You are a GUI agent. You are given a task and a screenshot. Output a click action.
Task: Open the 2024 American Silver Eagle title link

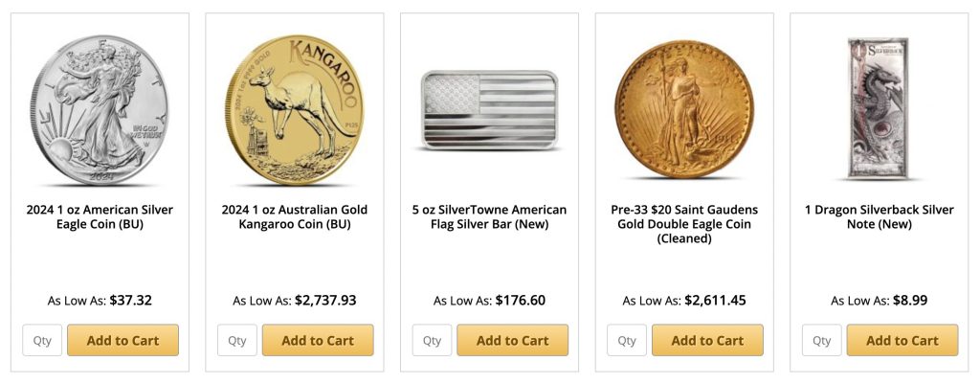(x=100, y=217)
